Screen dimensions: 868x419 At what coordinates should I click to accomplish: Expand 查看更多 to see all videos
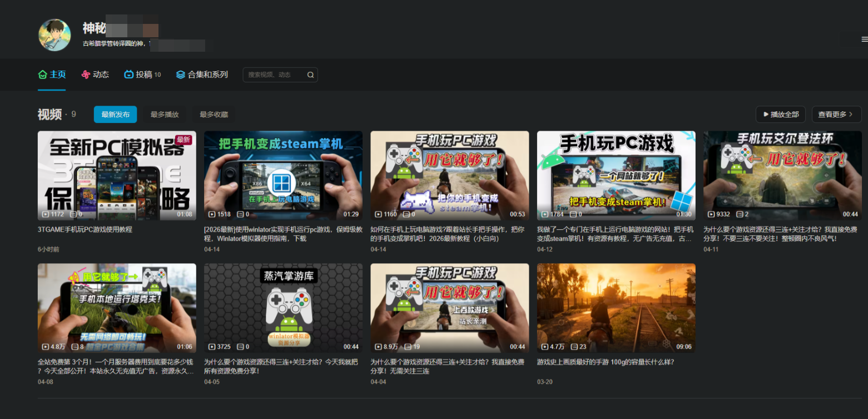836,115
